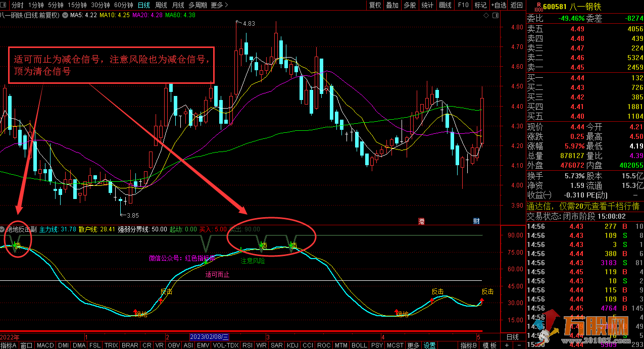Click the diamond icon above the chart
The image size is (644, 349).
(x=486, y=15)
